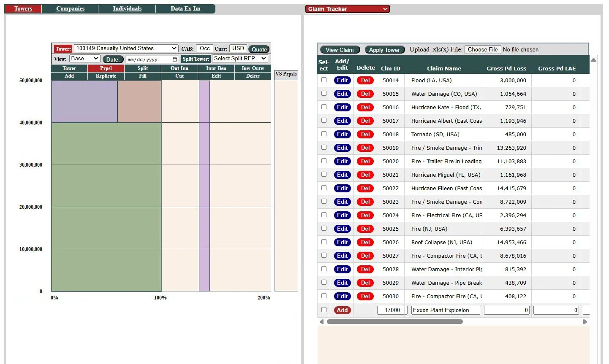Select checkbox for claim 50015 Water Damage
This screenshot has height=364, width=609.
pos(324,93)
